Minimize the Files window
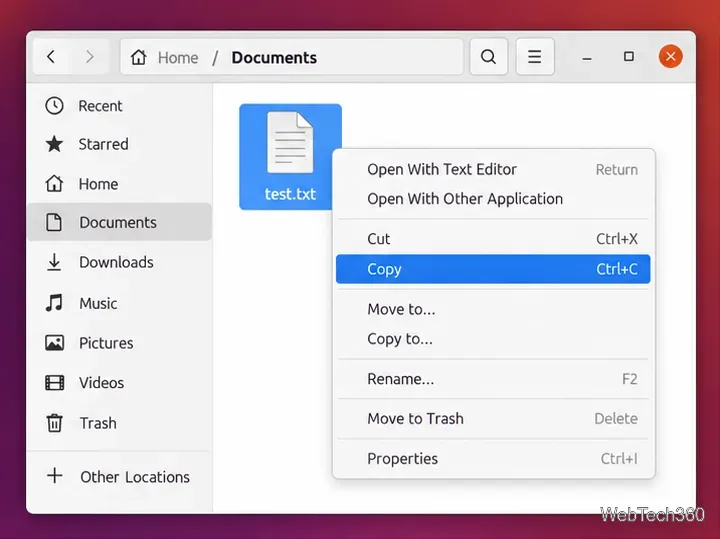Screen dimensions: 720x539 [587, 58]
